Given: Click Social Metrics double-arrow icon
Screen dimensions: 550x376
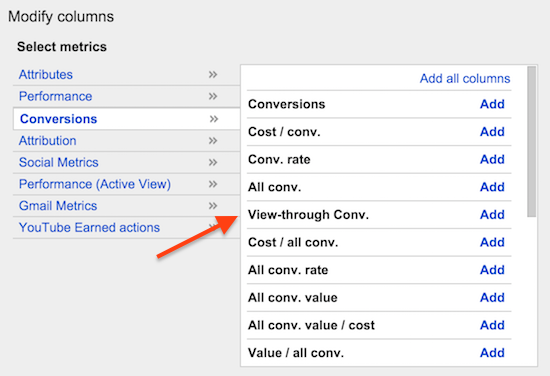Looking at the screenshot, I should tap(213, 162).
